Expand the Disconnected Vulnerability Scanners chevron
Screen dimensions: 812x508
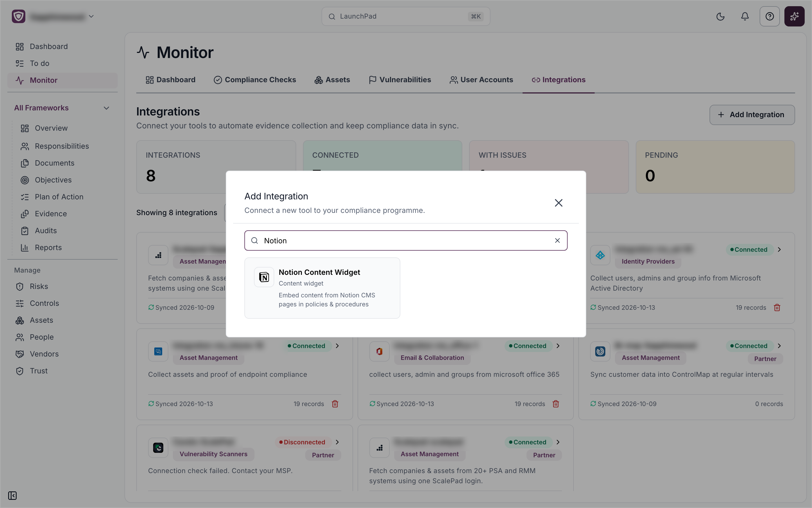coord(337,442)
